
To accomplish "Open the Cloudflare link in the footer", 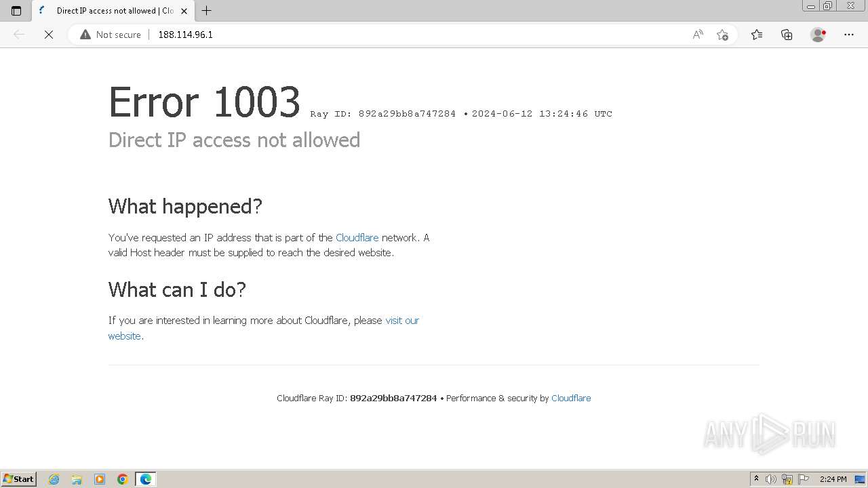I will [571, 398].
